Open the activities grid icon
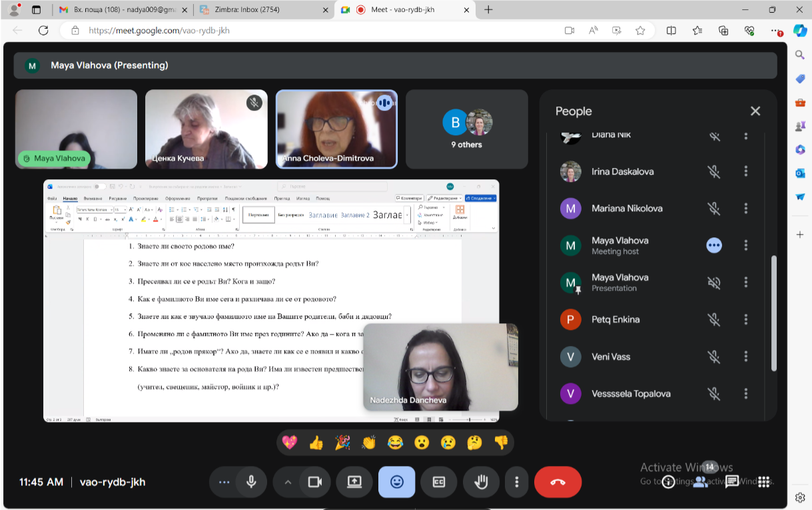Viewport: 812px width, 510px height. pyautogui.click(x=763, y=482)
